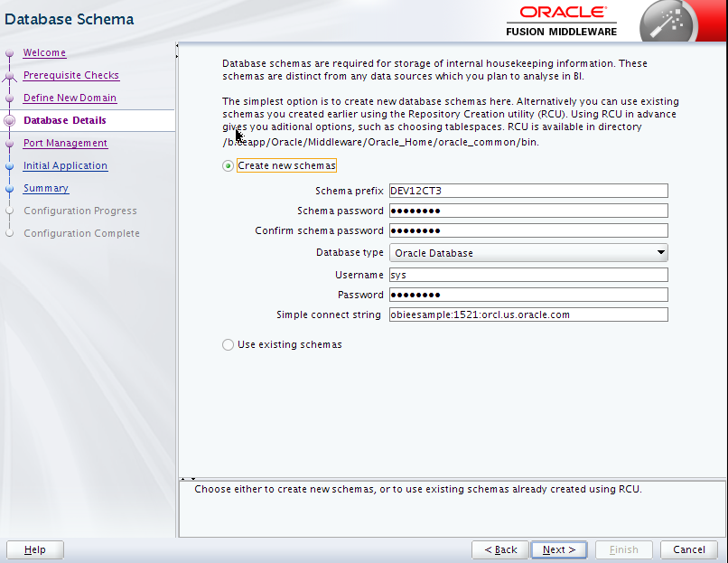Open the Summary step link
The height and width of the screenshot is (563, 728).
tap(46, 188)
